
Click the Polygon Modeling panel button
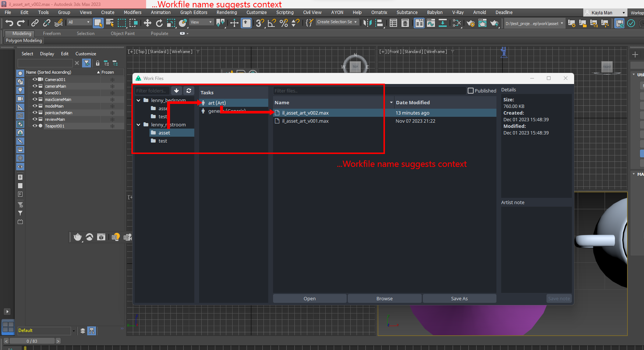click(24, 41)
